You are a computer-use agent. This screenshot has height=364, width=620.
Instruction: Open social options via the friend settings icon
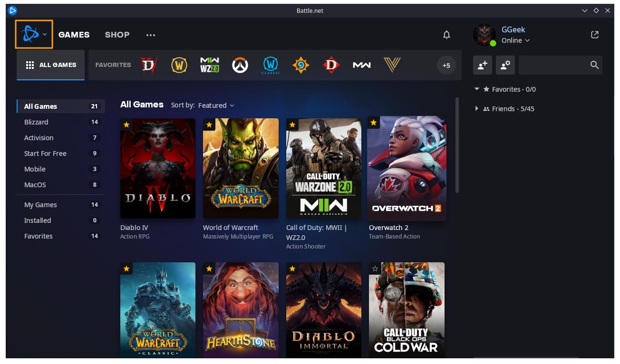(505, 65)
